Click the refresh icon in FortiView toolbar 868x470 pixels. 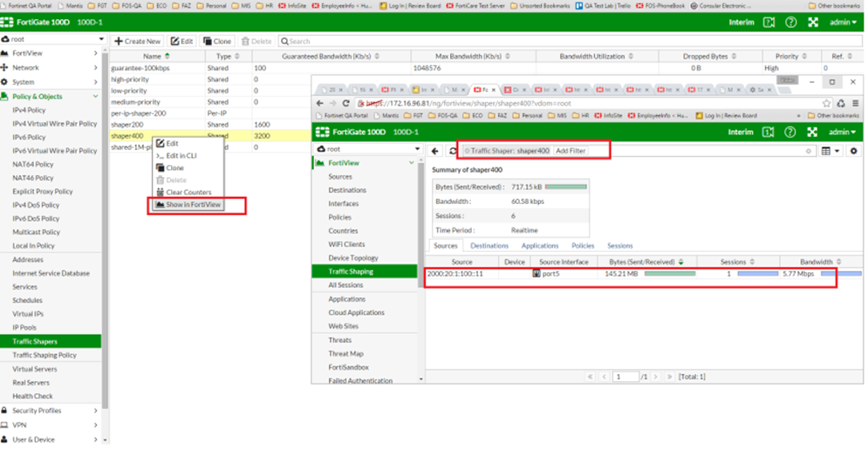pyautogui.click(x=453, y=151)
